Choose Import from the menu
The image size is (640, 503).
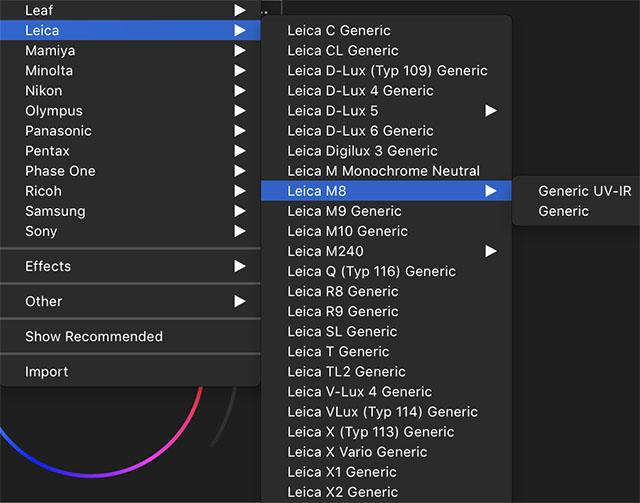pyautogui.click(x=130, y=372)
